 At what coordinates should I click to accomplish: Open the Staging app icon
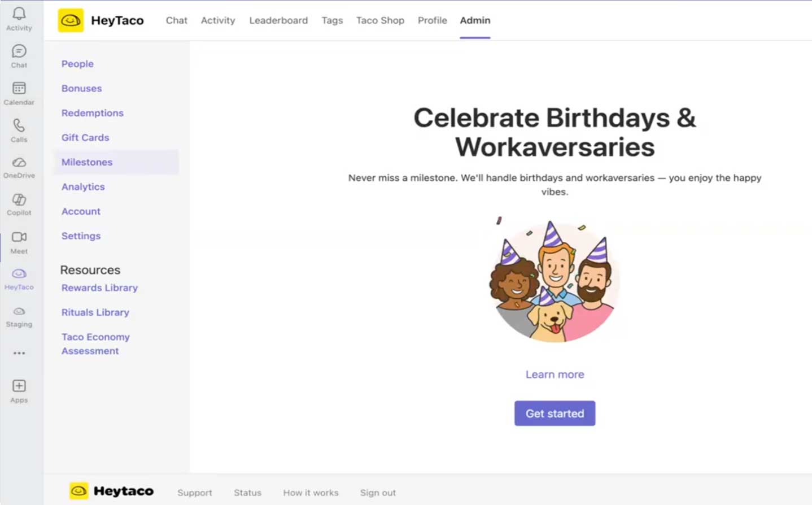point(19,312)
